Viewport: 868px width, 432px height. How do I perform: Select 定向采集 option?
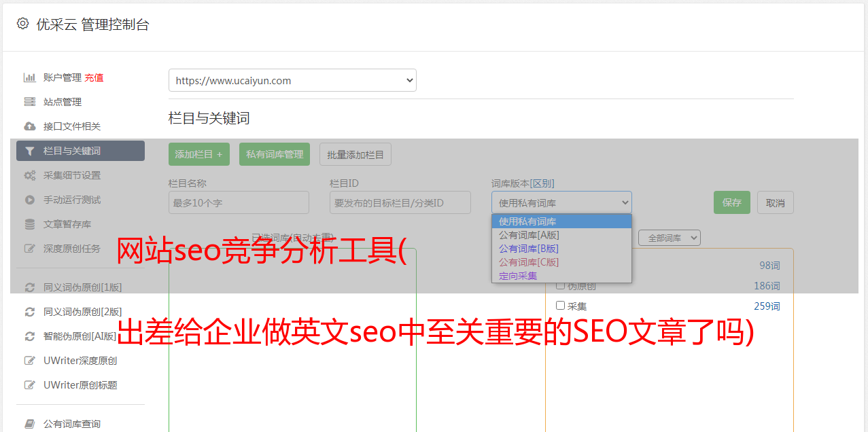click(x=561, y=276)
